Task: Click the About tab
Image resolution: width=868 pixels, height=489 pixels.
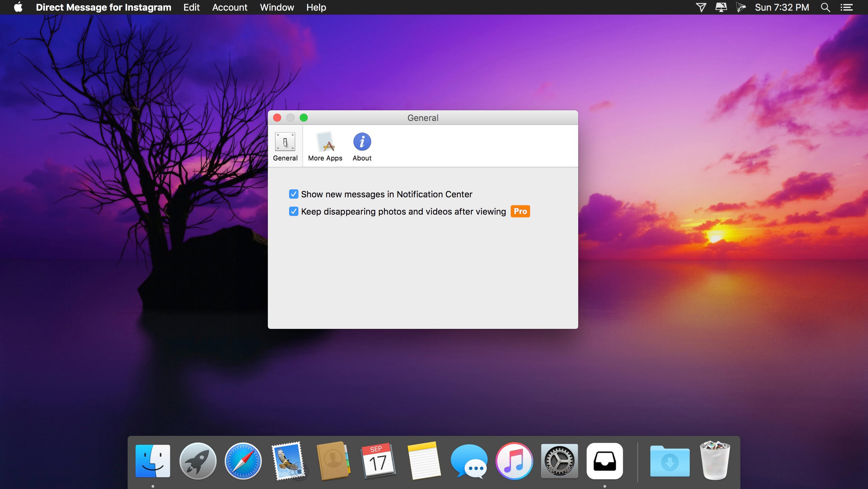Action: [x=362, y=147]
